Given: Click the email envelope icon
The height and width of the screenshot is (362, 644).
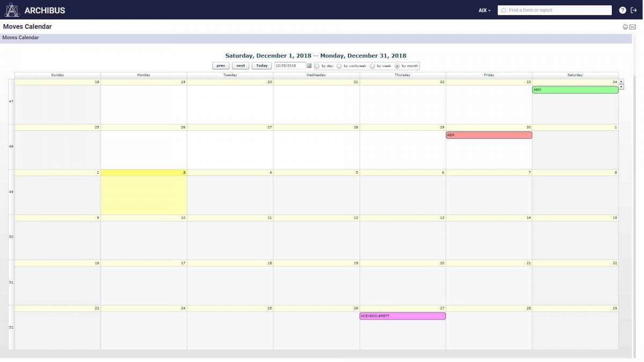Looking at the screenshot, I should click(633, 26).
